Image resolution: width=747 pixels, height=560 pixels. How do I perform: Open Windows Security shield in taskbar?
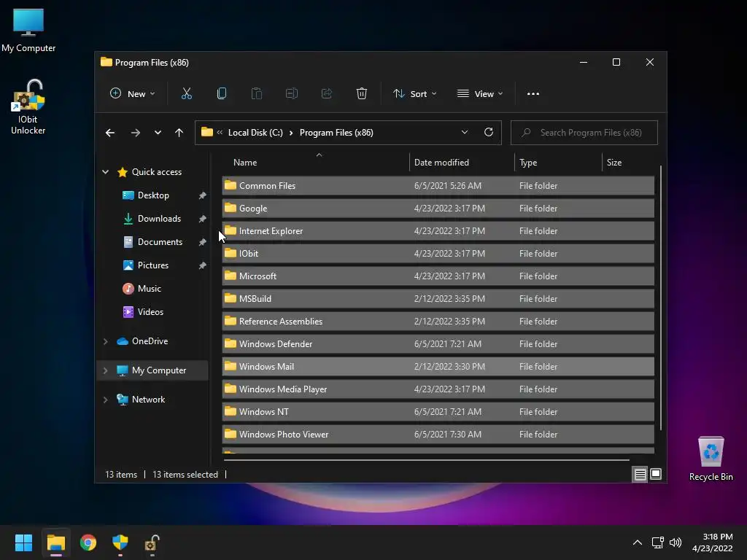point(120,542)
